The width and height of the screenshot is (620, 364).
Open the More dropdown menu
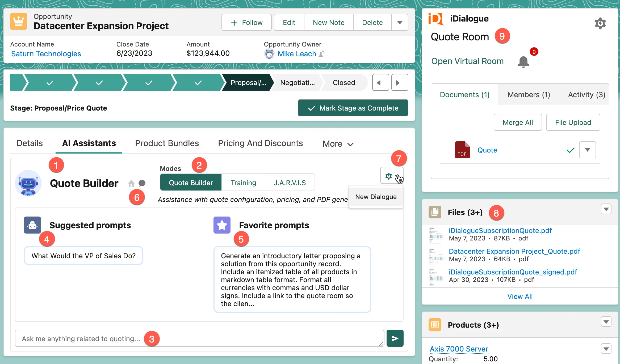pyautogui.click(x=338, y=143)
